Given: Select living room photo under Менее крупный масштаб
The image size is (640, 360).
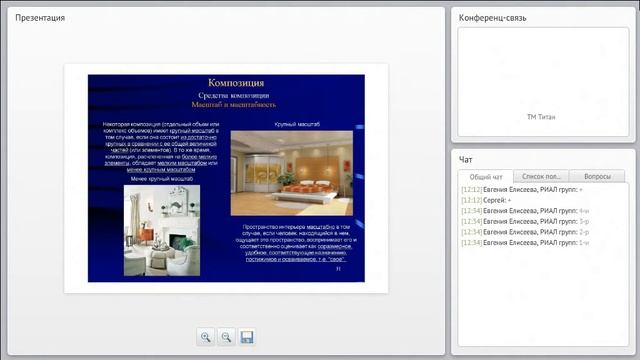Looking at the screenshot, I should pos(162,230).
